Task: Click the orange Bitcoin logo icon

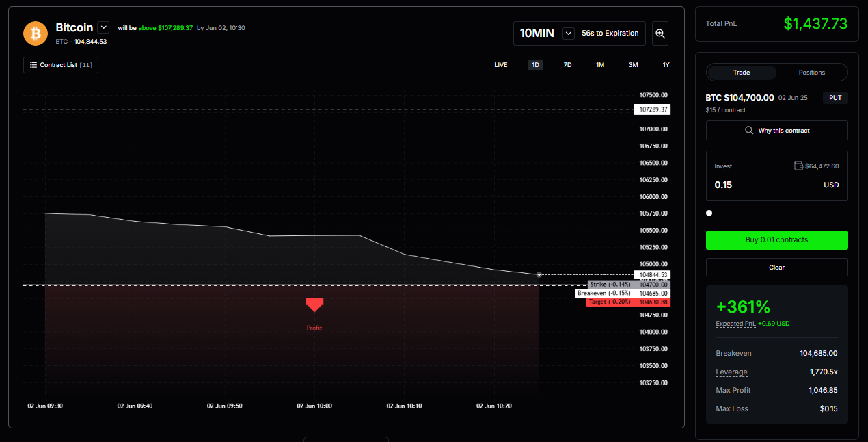Action: pos(36,33)
